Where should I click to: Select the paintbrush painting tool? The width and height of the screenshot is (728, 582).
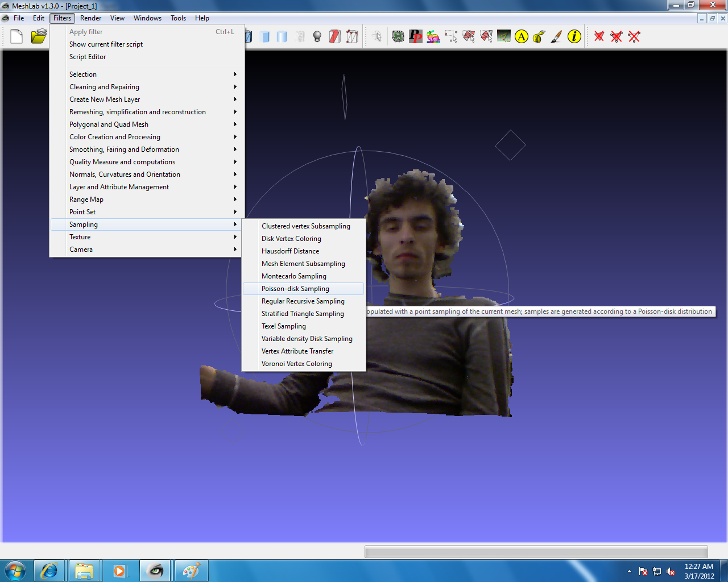pos(557,37)
